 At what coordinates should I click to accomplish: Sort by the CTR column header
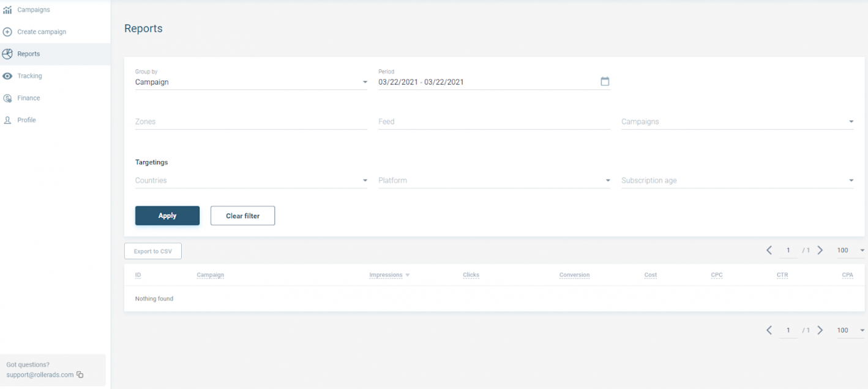(x=782, y=275)
